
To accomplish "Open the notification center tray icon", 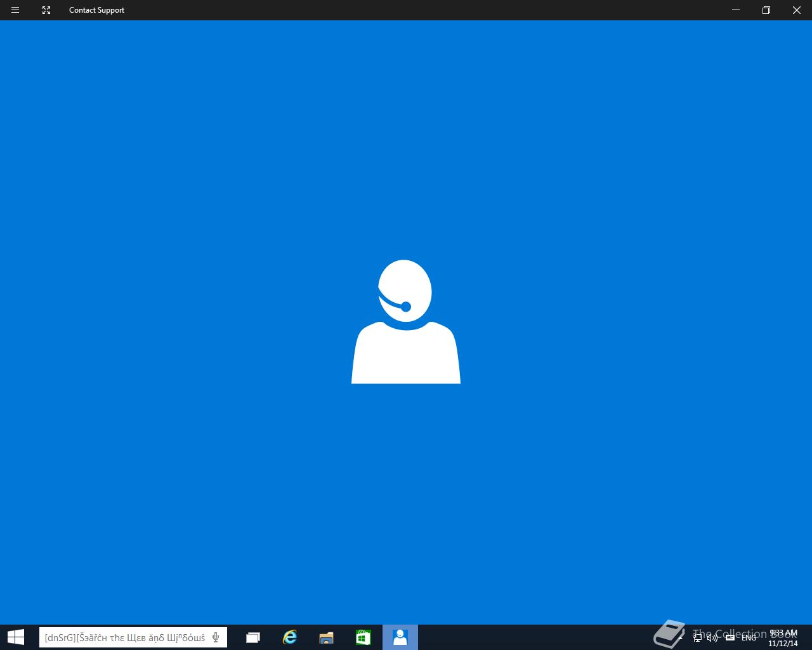I will pos(730,637).
